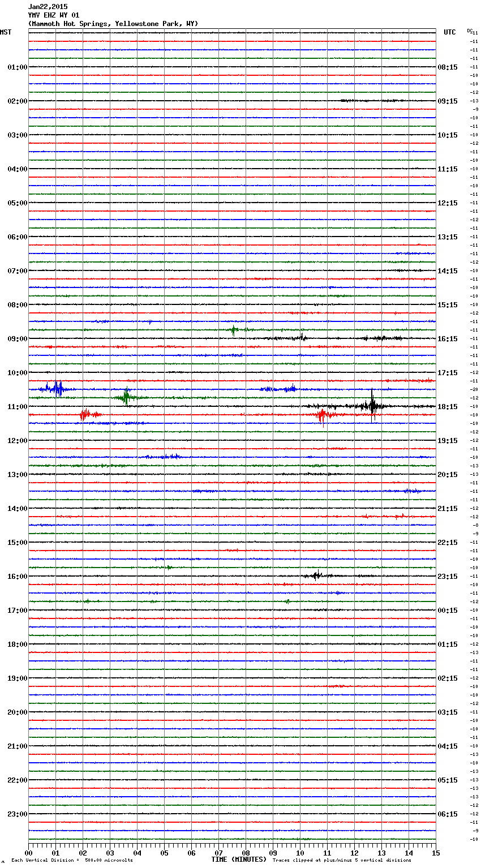481x868 pixels.
Task: Click the large black seismic burst on the 18:15 UTC trace
Action: 372,405
